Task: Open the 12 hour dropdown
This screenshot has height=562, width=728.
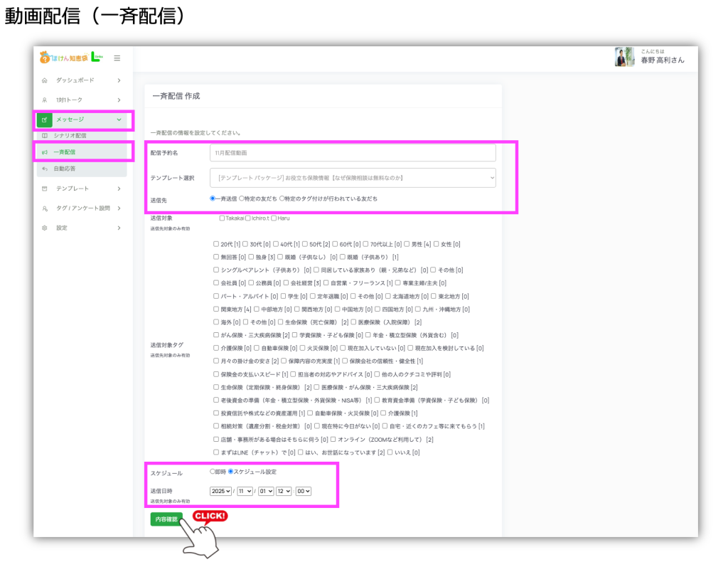Action: pos(284,492)
